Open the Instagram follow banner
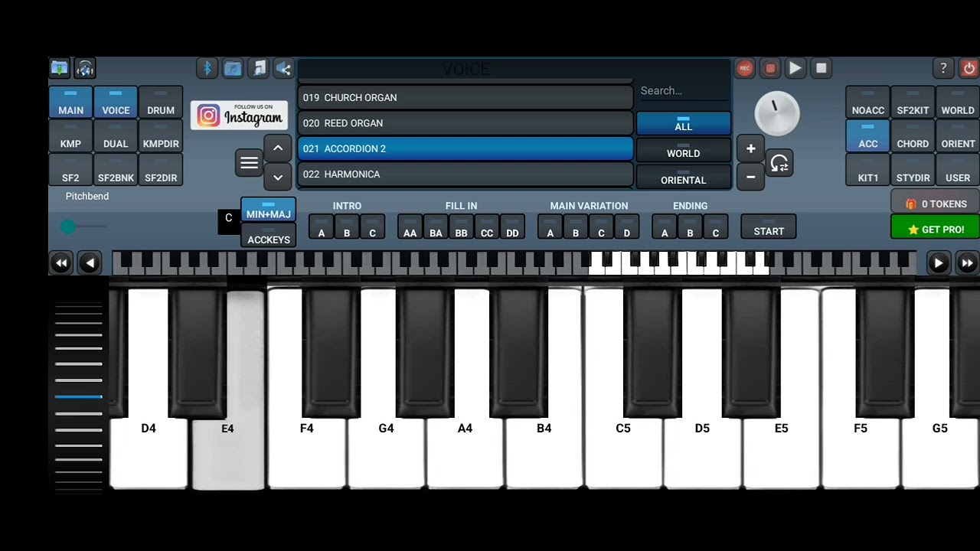The image size is (980, 551). pos(239,116)
